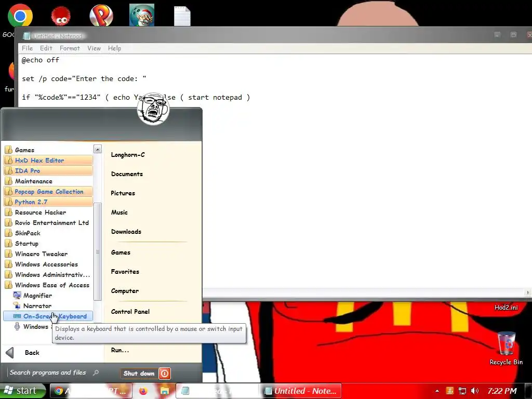Click the search magnifier icon in Start menu

tap(96, 373)
